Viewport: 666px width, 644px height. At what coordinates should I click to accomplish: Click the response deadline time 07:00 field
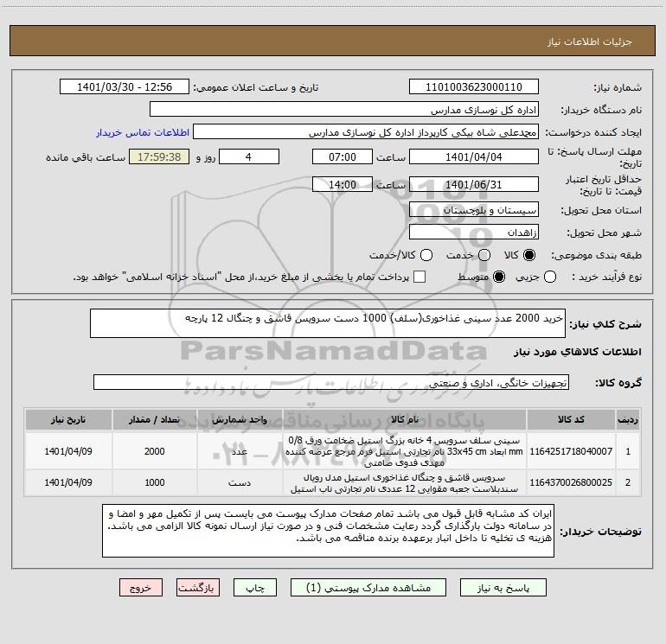(x=343, y=156)
